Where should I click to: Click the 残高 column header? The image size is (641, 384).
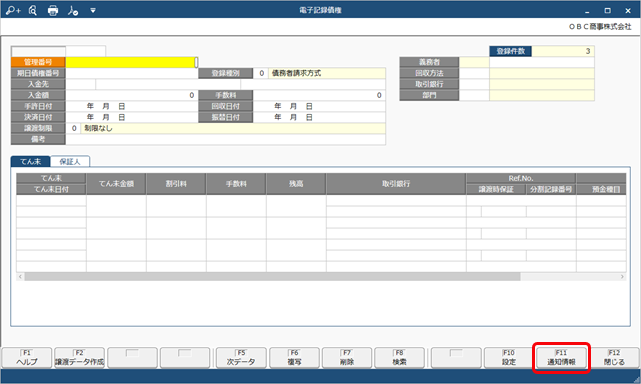(x=296, y=184)
